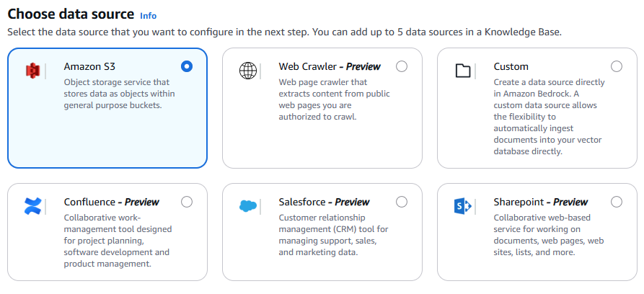The width and height of the screenshot is (644, 294).
Task: Click the Amazon S3 bucket icon
Action: [32, 71]
